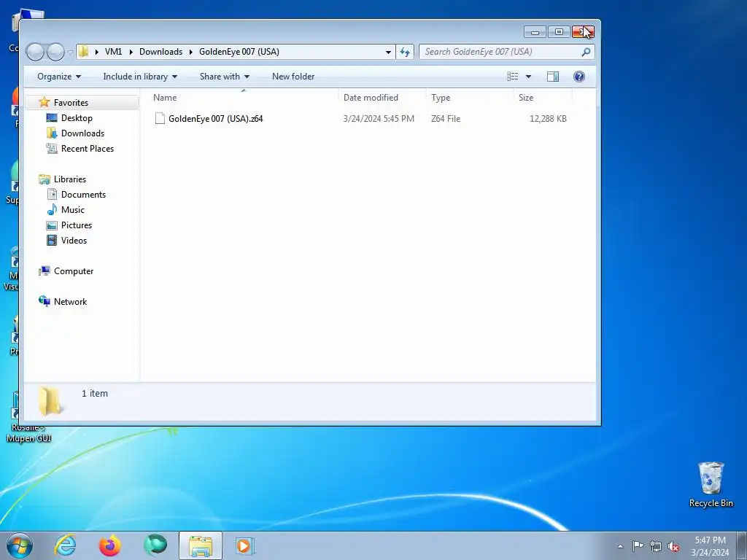Click the Network globe icon
Viewport: 747px width, 560px height.
[x=44, y=301]
